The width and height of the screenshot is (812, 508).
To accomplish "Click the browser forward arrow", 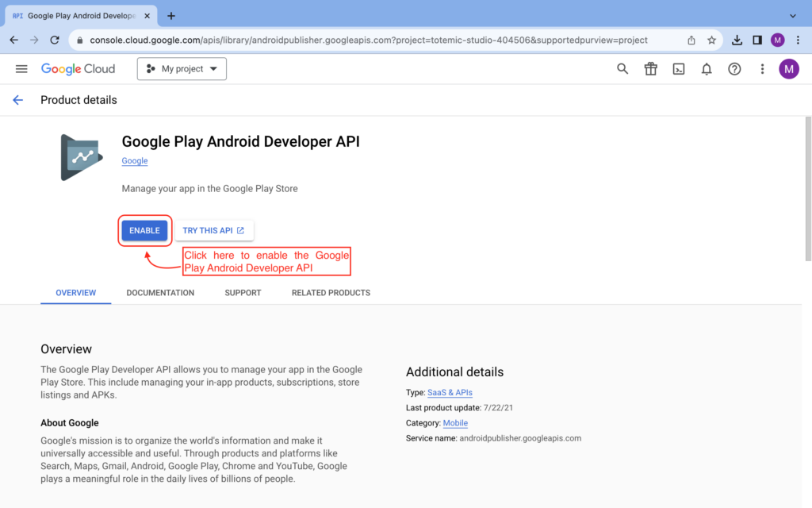I will [x=34, y=40].
